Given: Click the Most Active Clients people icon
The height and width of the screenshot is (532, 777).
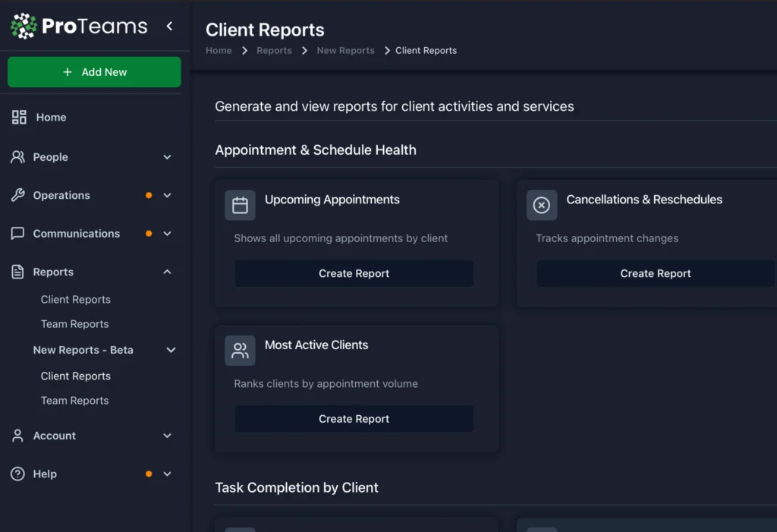Looking at the screenshot, I should click(240, 351).
